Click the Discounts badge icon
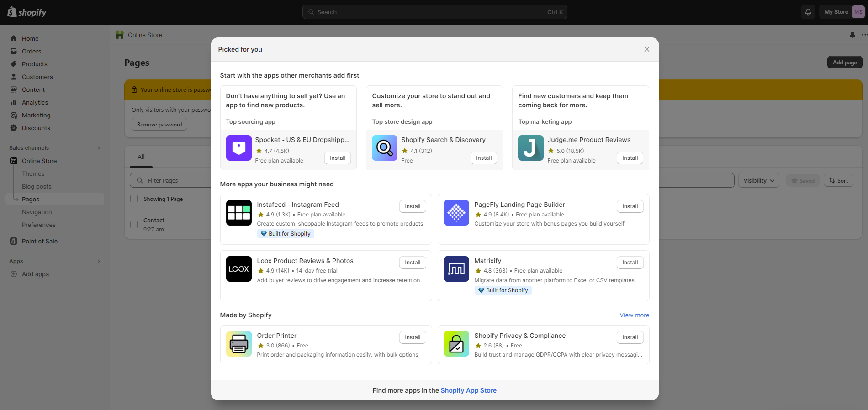The height and width of the screenshot is (410, 868). [x=14, y=128]
